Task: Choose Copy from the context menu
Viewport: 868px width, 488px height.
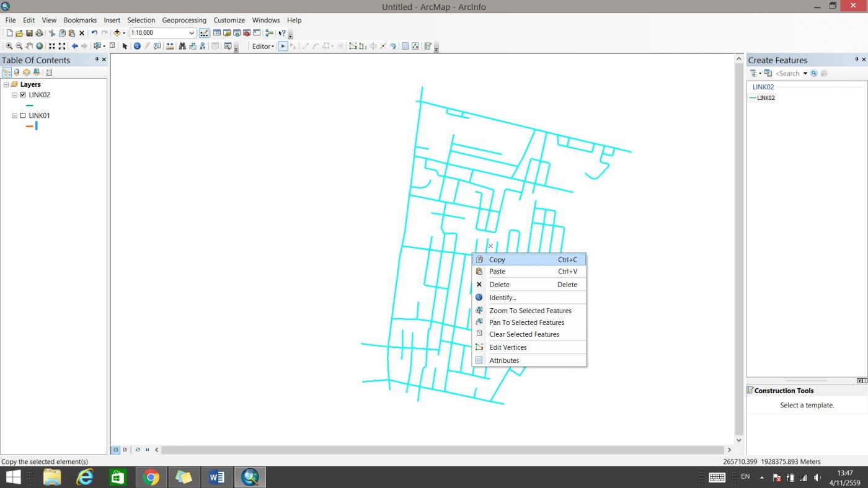Action: pyautogui.click(x=497, y=260)
